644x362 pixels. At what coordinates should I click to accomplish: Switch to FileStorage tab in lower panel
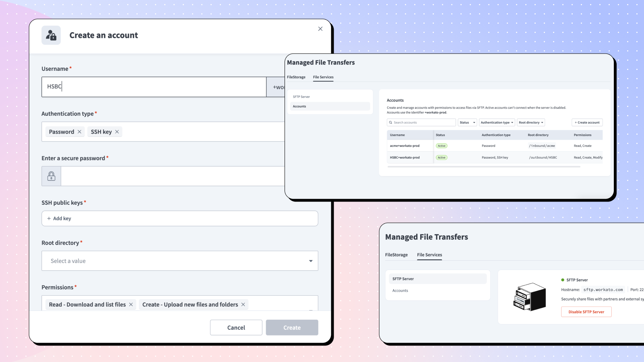396,255
